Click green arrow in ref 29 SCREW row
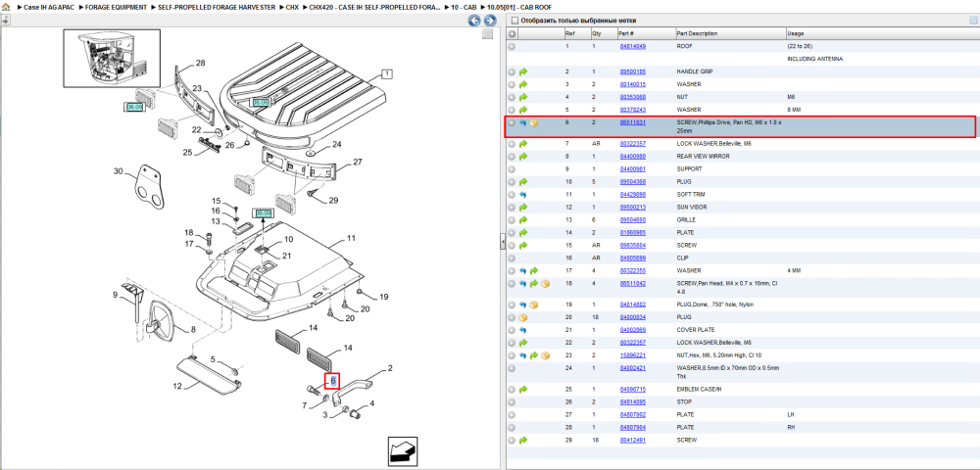Viewport: 980px width, 470px height. 523,440
